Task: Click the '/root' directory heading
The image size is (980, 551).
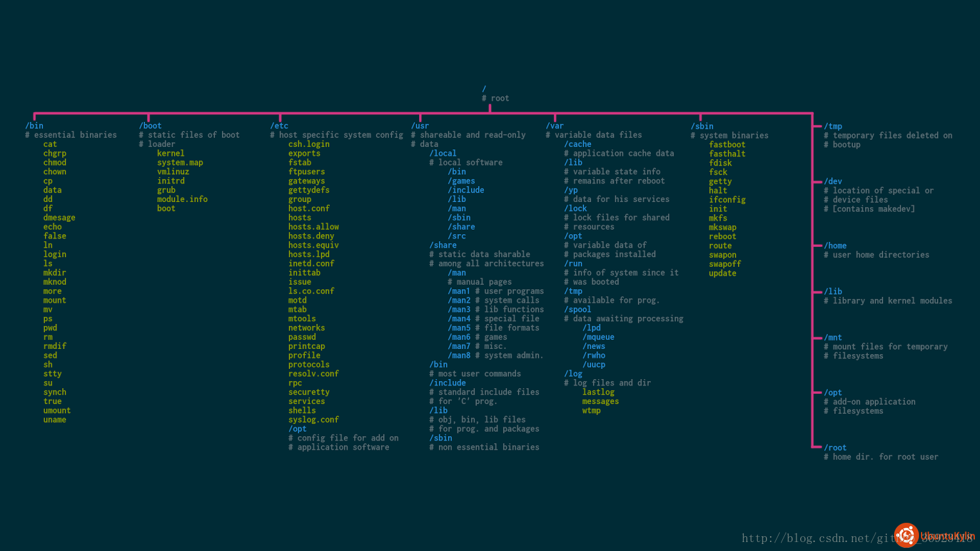Action: [835, 448]
